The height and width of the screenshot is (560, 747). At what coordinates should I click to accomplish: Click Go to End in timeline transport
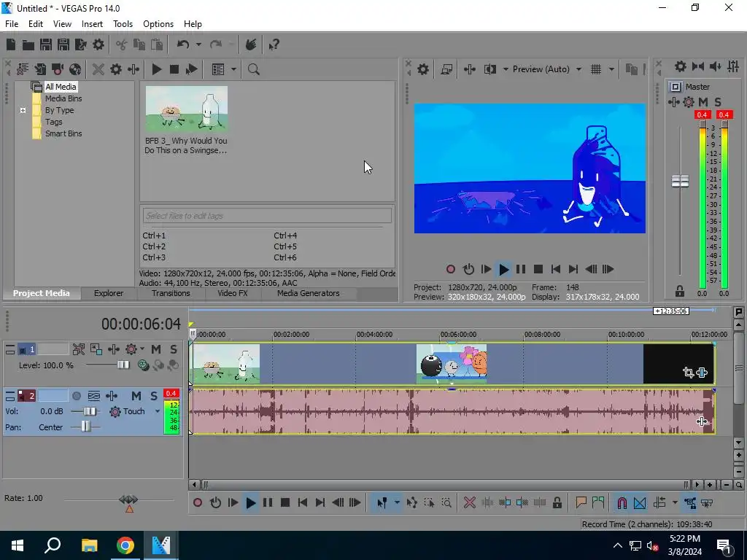tap(320, 503)
